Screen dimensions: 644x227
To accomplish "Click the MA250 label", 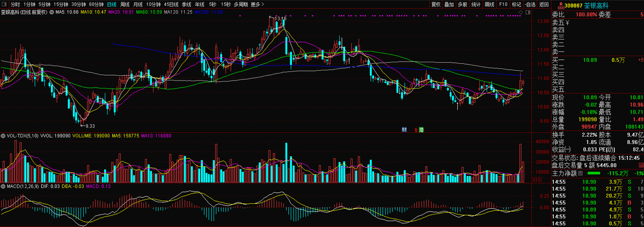I will (x=208, y=11).
